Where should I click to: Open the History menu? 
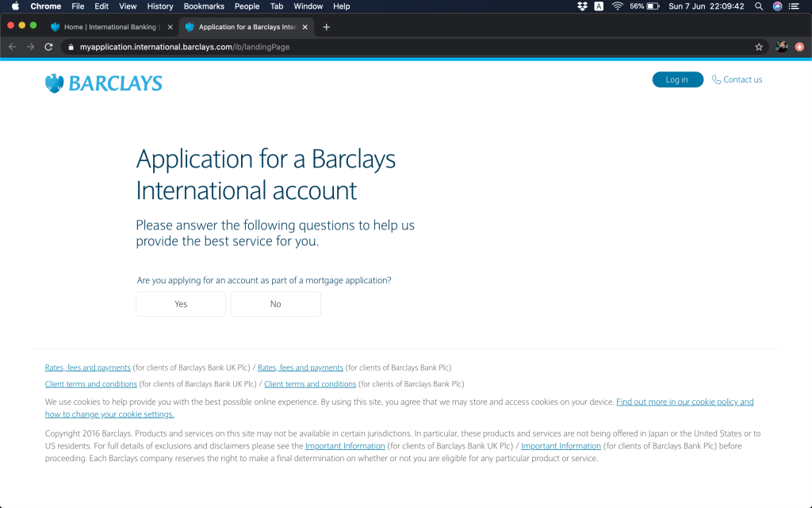pyautogui.click(x=160, y=6)
